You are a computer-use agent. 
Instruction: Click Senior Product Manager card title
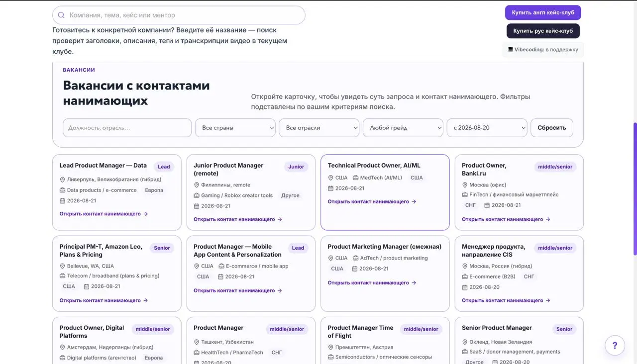click(497, 328)
